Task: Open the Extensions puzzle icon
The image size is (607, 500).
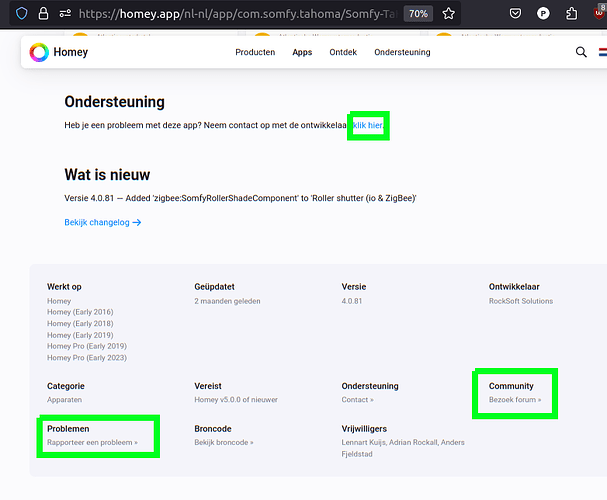Action: 571,14
